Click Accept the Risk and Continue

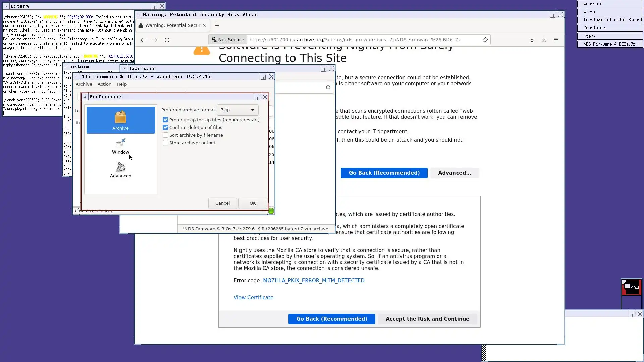click(x=427, y=319)
